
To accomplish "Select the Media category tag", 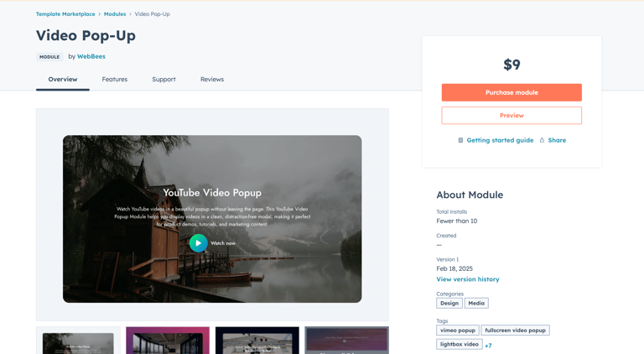I will tap(476, 303).
